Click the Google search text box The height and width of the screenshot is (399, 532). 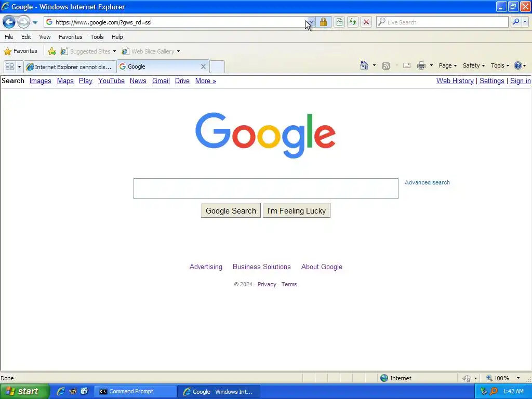[x=266, y=189]
